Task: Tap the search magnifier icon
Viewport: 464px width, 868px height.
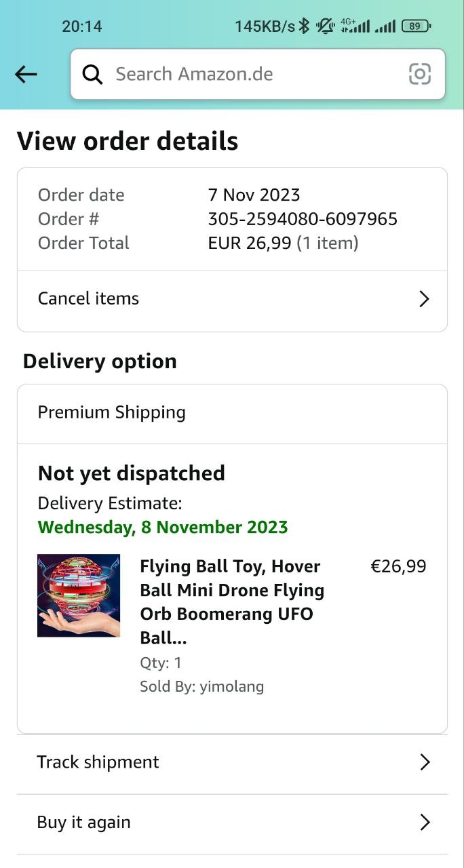Action: tap(92, 74)
